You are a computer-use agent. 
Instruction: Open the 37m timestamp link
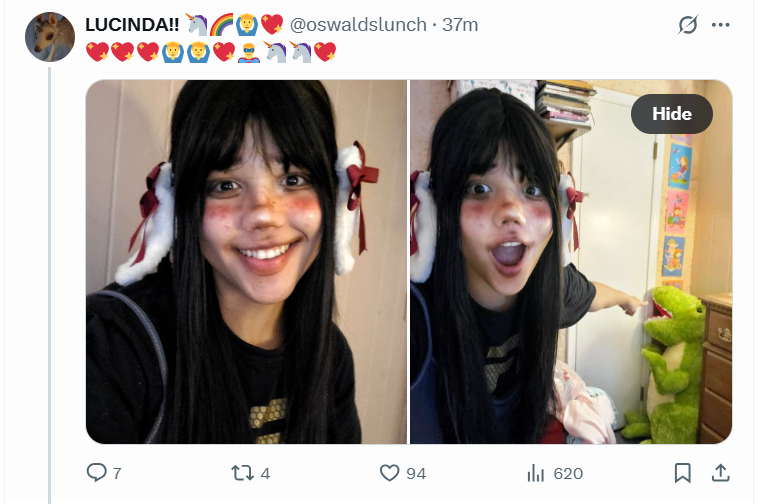point(460,24)
